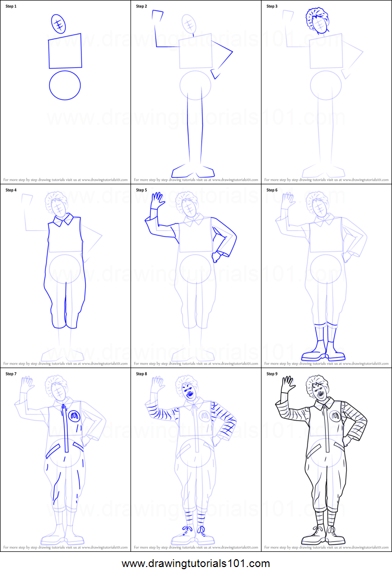The image size is (392, 578).
Task: Click the Step 2 drawing panel
Action: [x=196, y=92]
